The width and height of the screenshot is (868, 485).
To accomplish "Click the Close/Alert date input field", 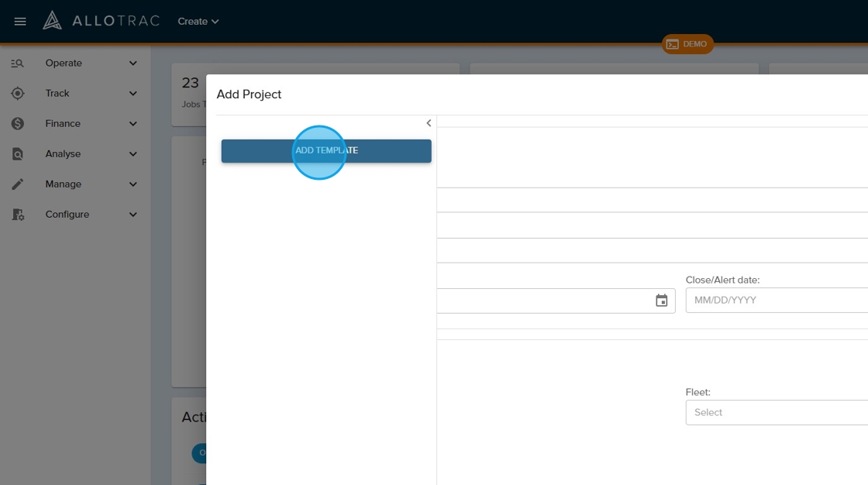I will [x=776, y=301].
